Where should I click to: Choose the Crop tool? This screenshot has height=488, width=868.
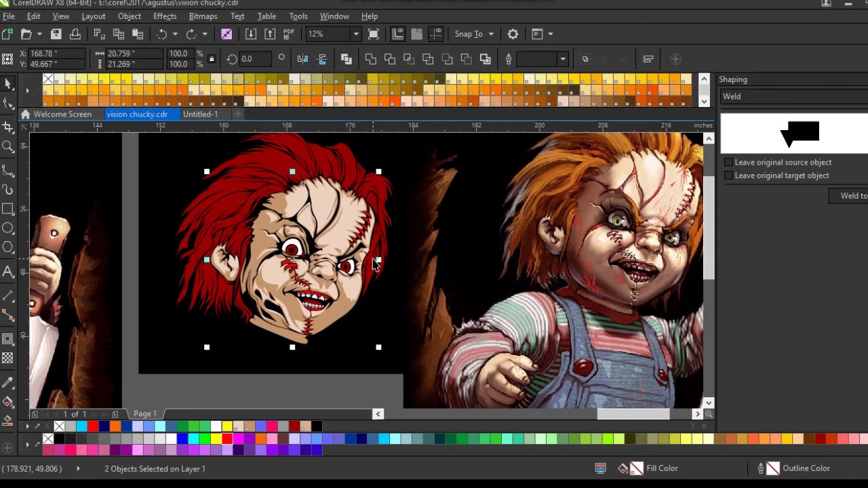point(8,127)
